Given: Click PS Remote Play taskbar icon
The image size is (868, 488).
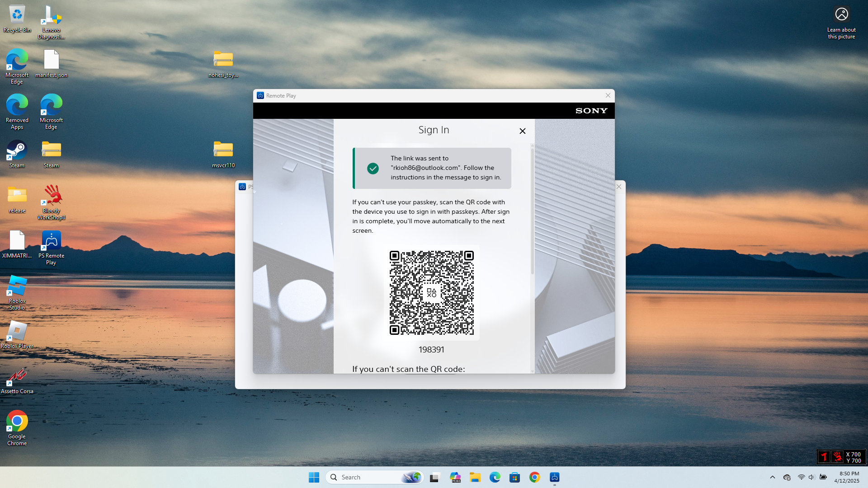Looking at the screenshot, I should tap(555, 477).
